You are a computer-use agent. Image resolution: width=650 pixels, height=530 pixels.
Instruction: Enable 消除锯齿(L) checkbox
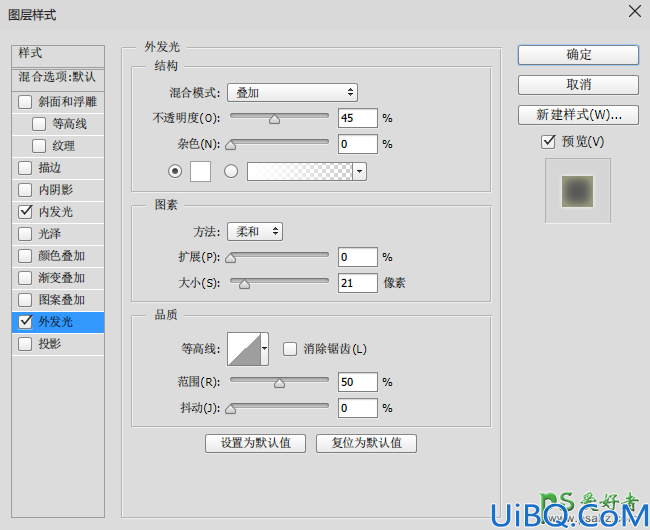[x=290, y=349]
